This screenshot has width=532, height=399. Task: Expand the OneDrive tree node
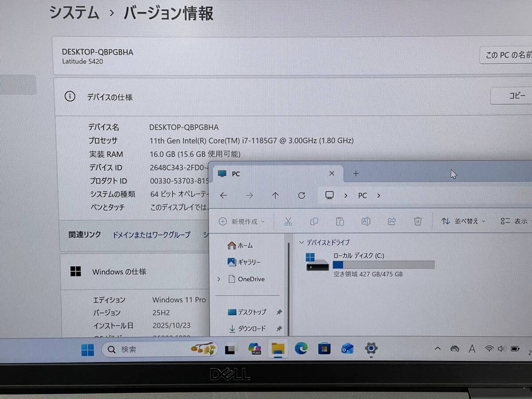click(219, 279)
